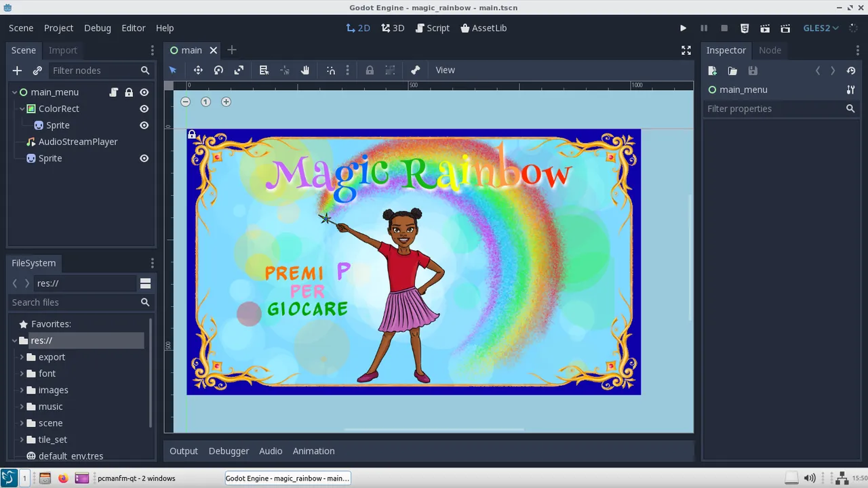Toggle visibility of main_menu node
This screenshot has width=868, height=488.
144,92
